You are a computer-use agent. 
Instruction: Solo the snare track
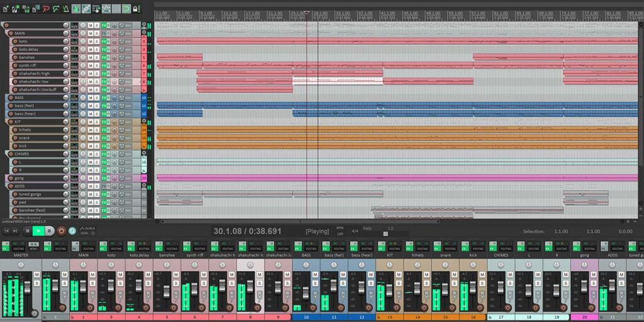click(x=97, y=138)
